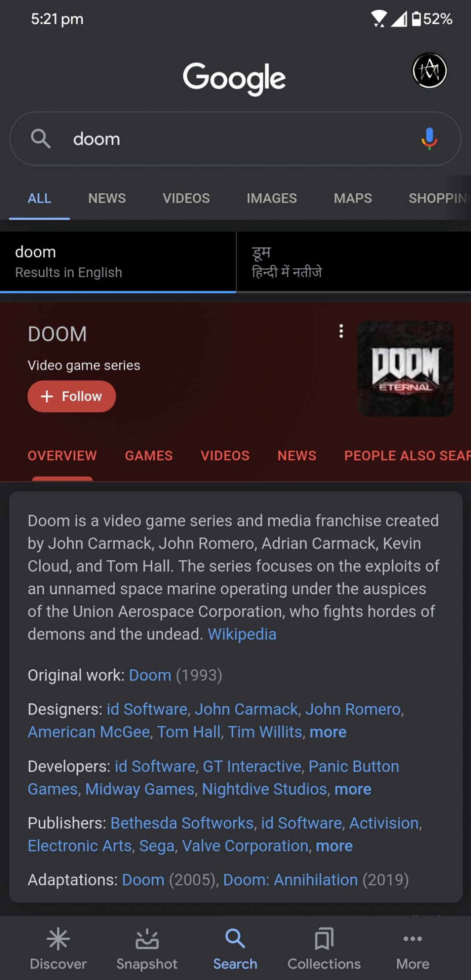Viewport: 471px width, 980px height.
Task: Open Collections in the bottom navigation
Action: [324, 949]
